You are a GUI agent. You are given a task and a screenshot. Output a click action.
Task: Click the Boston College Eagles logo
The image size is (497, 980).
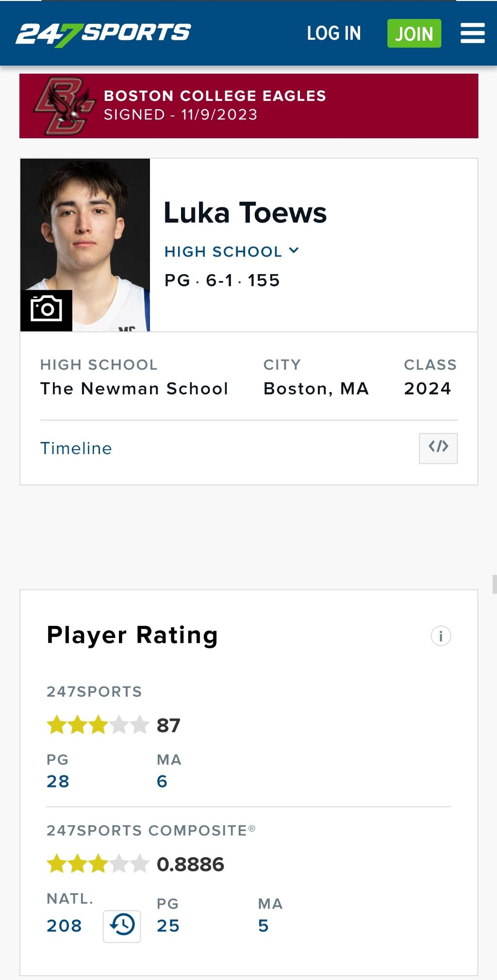pyautogui.click(x=64, y=106)
